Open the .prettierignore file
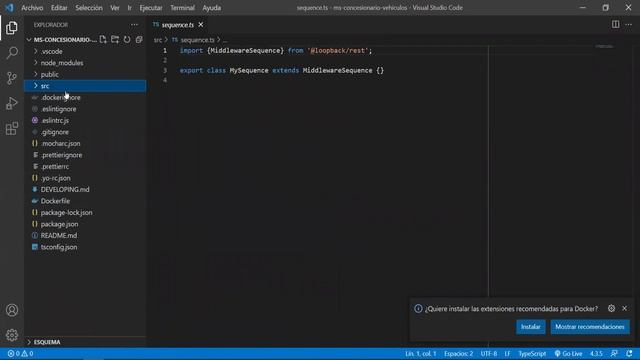This screenshot has width=640, height=360. pos(85,155)
